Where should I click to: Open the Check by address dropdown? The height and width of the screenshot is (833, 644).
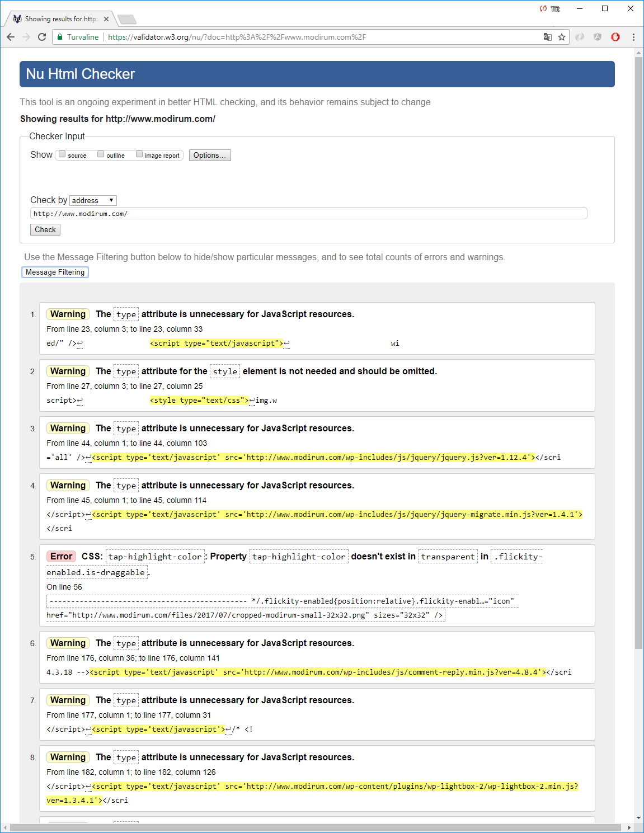pyautogui.click(x=93, y=200)
